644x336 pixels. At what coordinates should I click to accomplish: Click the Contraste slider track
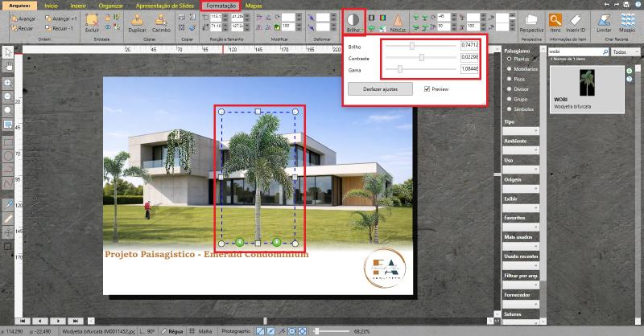(417, 57)
